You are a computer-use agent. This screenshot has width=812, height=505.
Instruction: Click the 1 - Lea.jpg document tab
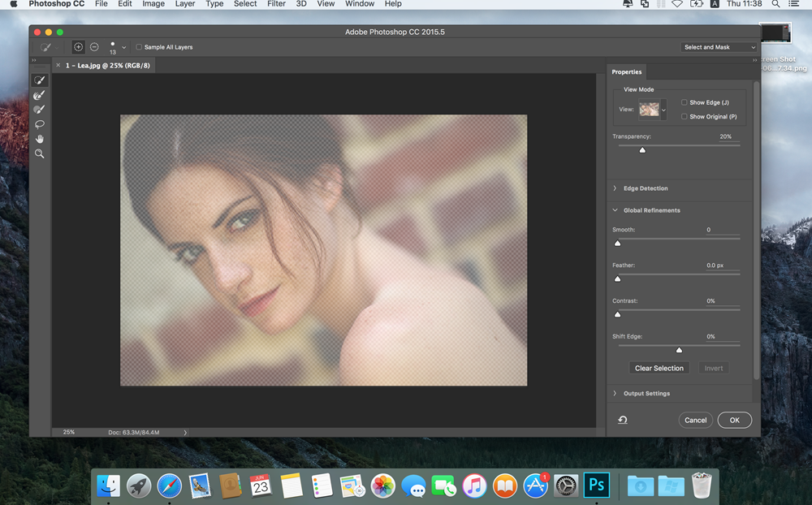coord(108,66)
